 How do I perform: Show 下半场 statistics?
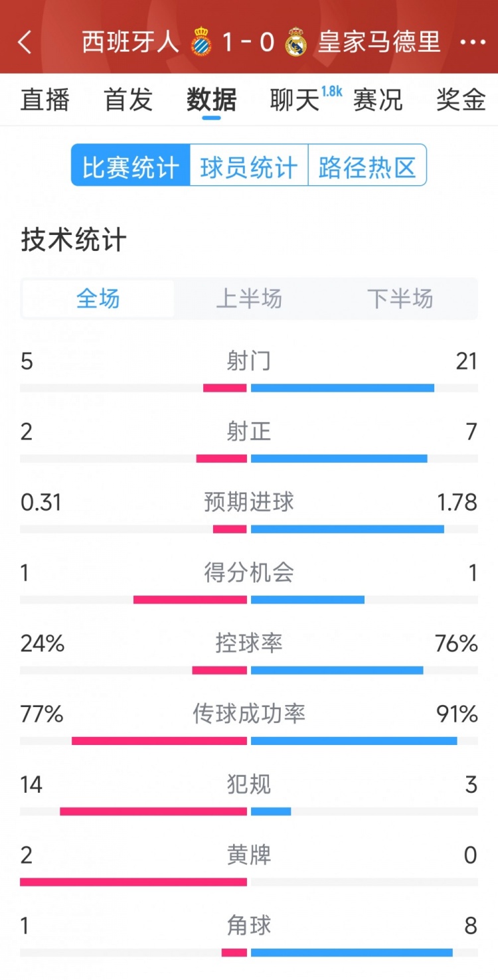coord(400,299)
